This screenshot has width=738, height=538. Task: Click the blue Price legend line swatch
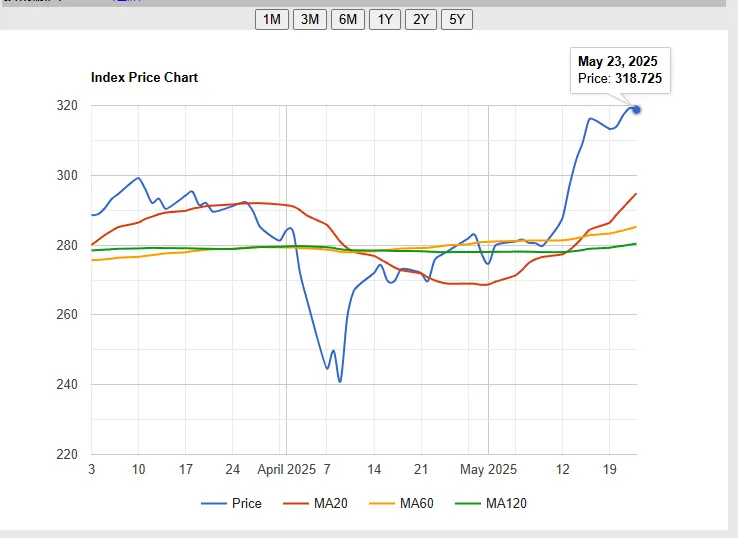(x=214, y=504)
